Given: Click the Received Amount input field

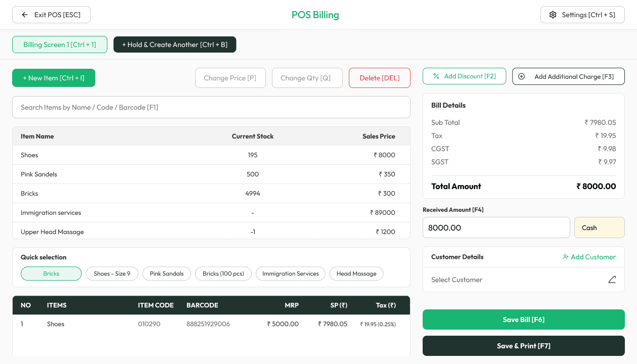Looking at the screenshot, I should point(496,227).
